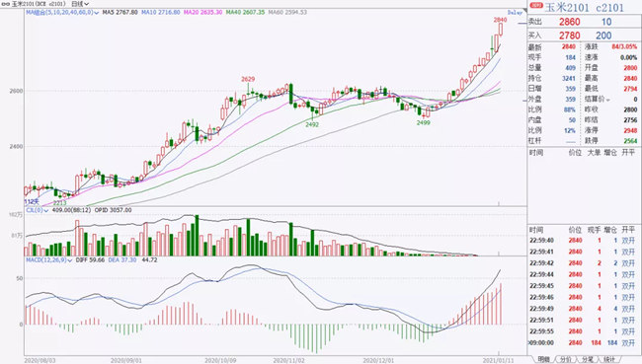Screen dimensions: 642x364
Task: Click the 涨跌 value 84/3.05%
Action: (x=624, y=47)
